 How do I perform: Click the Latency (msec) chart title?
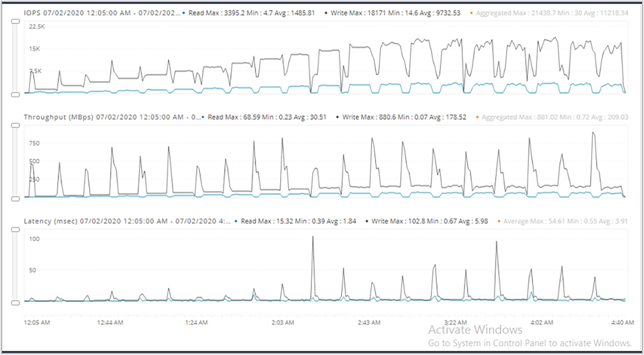coord(127,221)
